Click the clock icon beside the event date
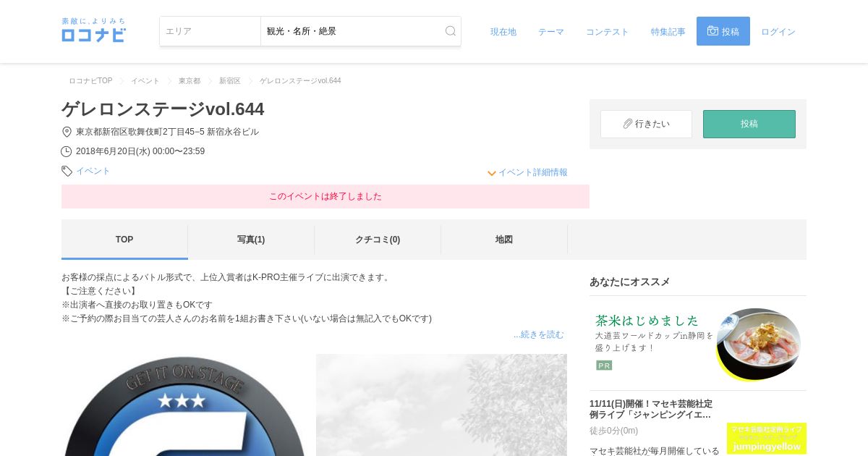This screenshot has width=868, height=456. click(67, 151)
